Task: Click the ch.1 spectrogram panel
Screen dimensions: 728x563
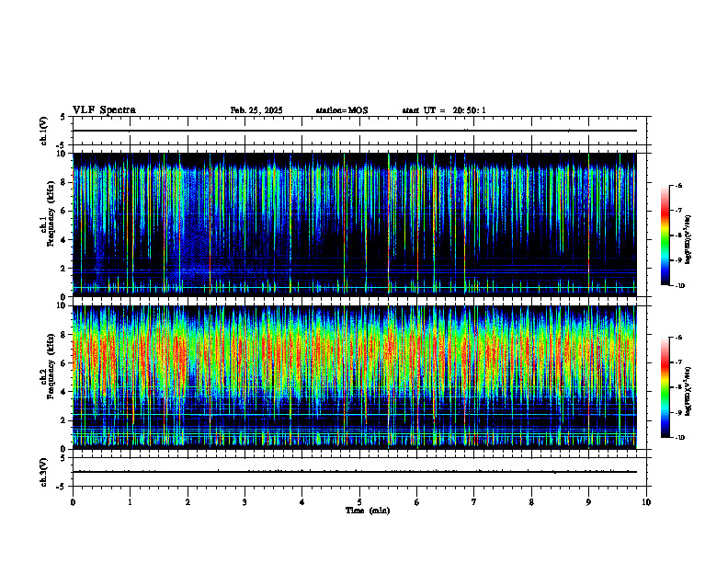Action: [x=354, y=224]
